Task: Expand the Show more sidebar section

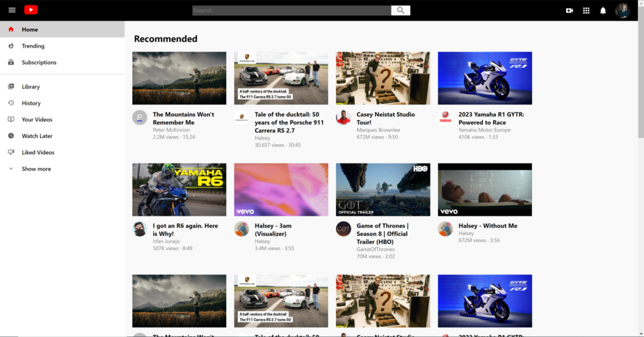Action: 36,169
